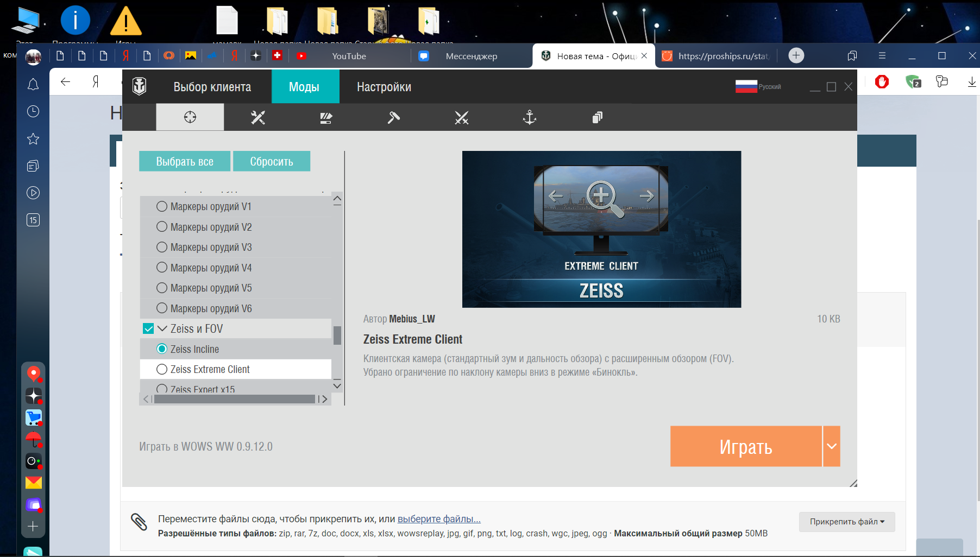
Task: Switch to Выбор клиента tab
Action: [x=212, y=87]
